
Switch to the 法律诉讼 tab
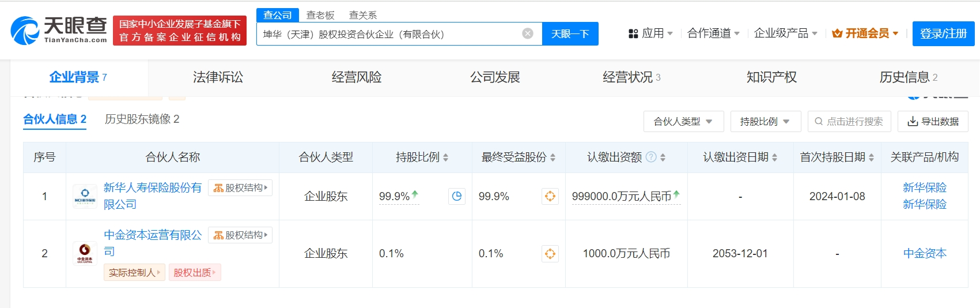[218, 77]
